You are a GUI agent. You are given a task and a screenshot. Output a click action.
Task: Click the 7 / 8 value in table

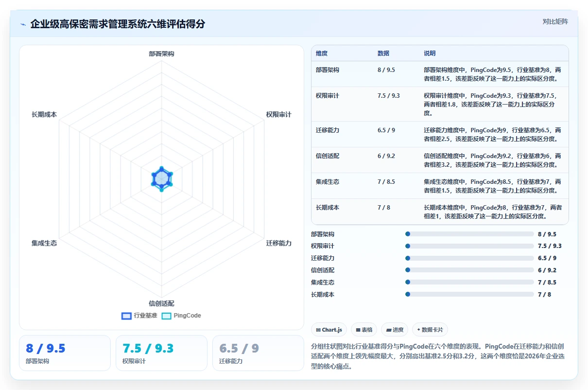[384, 208]
